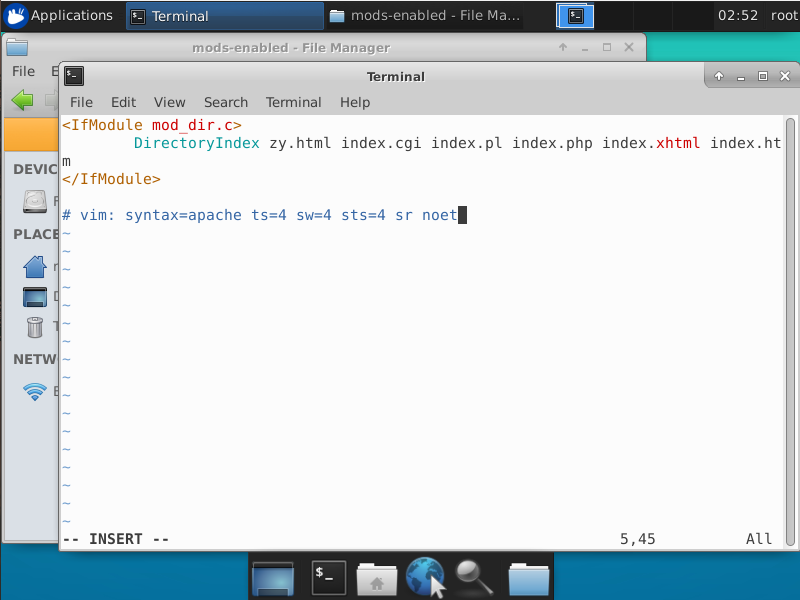800x600 pixels.
Task: Click Show Desktop in dock
Action: 273,578
